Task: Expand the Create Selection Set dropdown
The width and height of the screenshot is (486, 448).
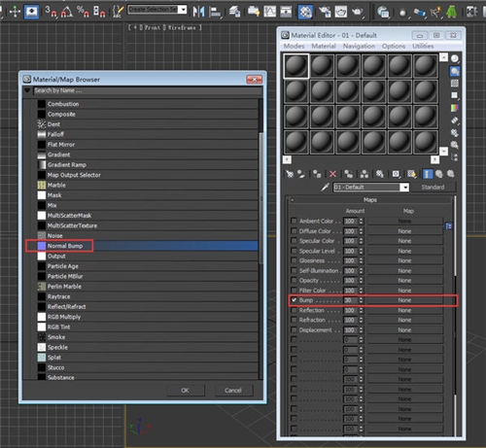Action: 184,10
